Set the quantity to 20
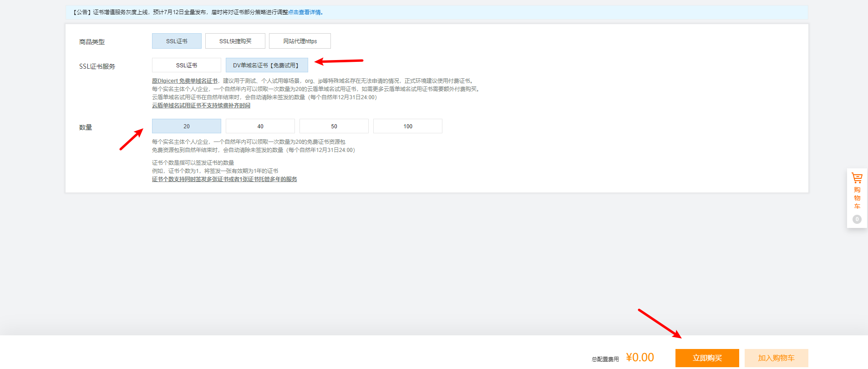 (x=186, y=126)
